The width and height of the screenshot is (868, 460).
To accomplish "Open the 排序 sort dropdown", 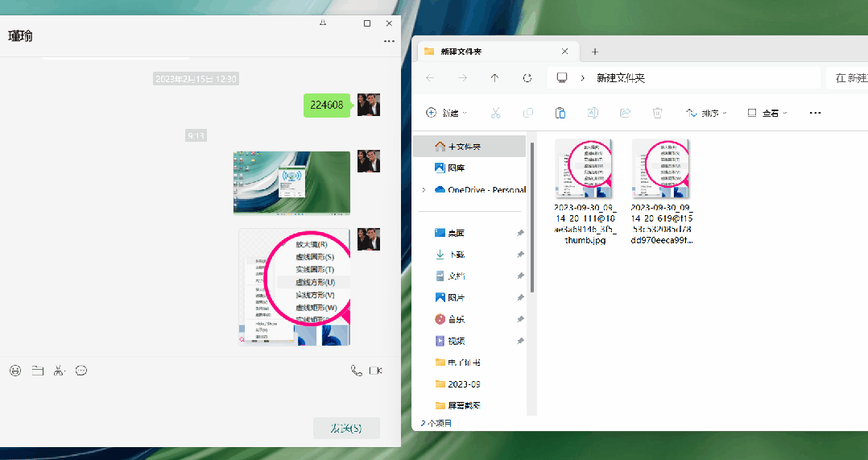I will [x=706, y=113].
